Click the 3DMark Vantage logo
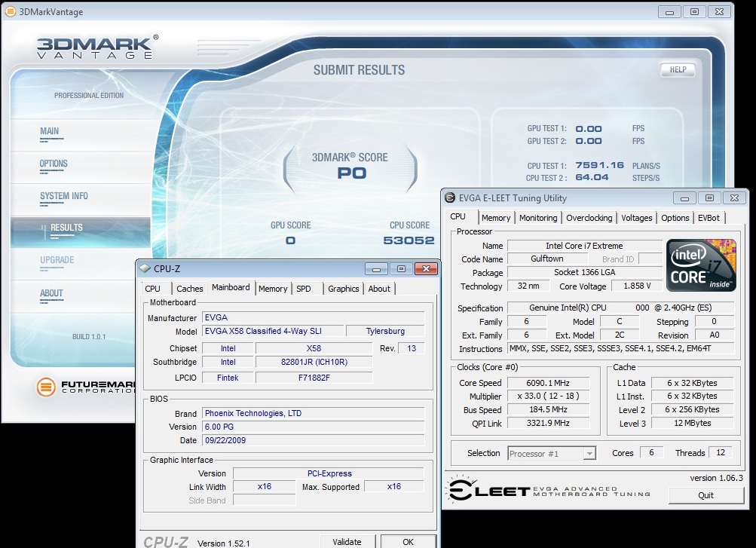This screenshot has height=548, width=756. [97, 47]
